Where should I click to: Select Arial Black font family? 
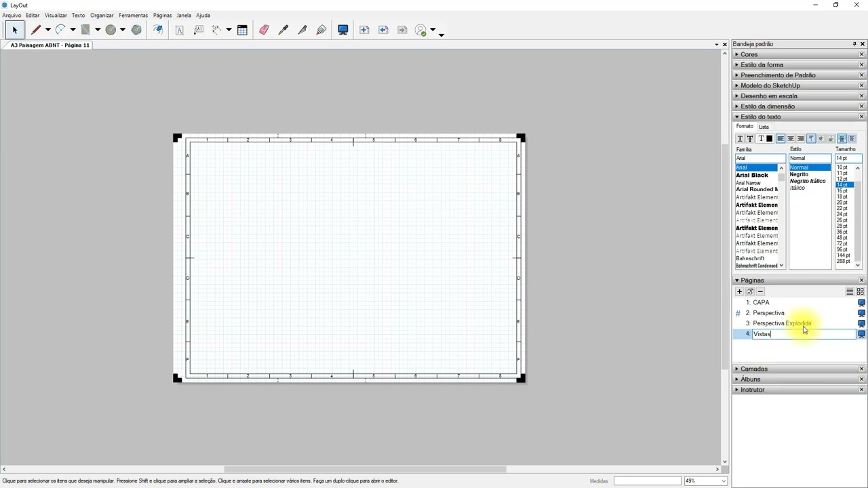752,175
